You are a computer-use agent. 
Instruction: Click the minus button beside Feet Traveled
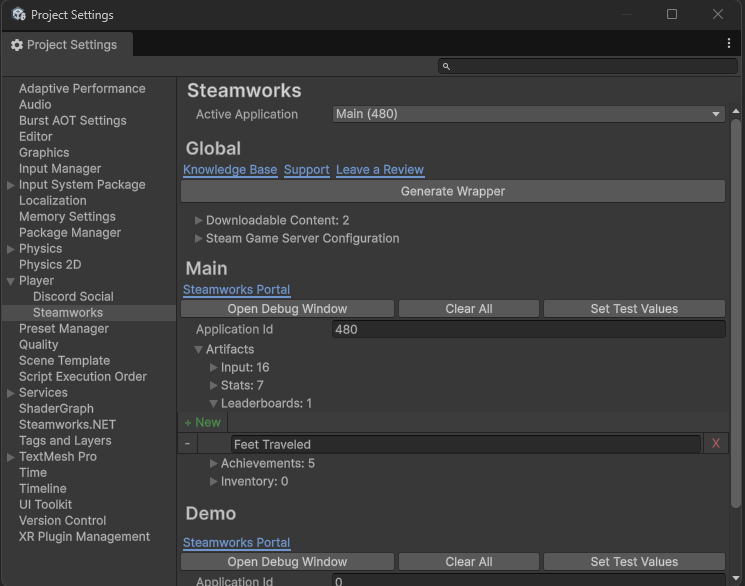pos(188,443)
